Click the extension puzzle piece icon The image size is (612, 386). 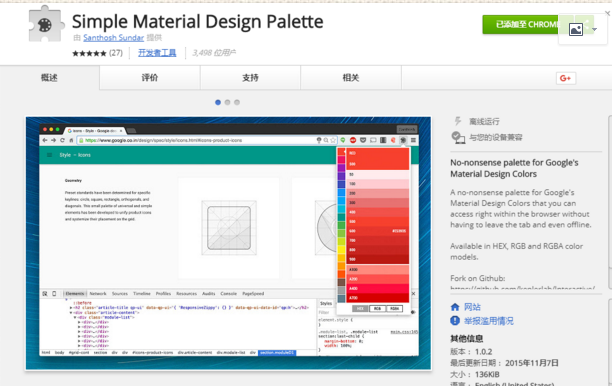click(46, 24)
